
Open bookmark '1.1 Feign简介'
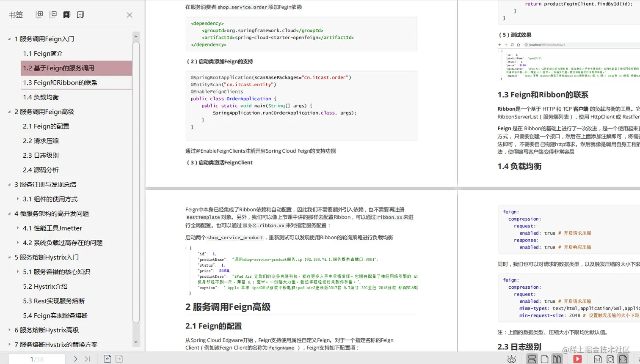click(43, 53)
